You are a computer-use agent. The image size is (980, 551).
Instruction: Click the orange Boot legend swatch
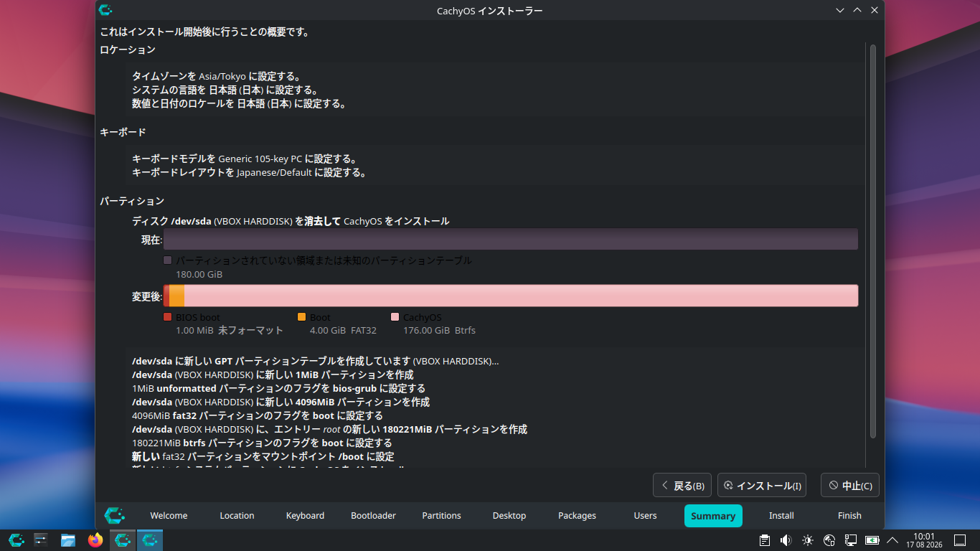coord(302,316)
